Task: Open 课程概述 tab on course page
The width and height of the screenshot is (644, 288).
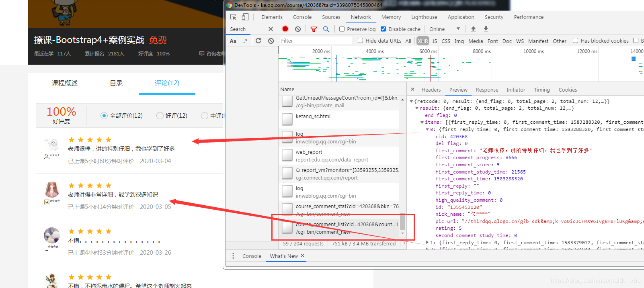Action: pos(65,83)
